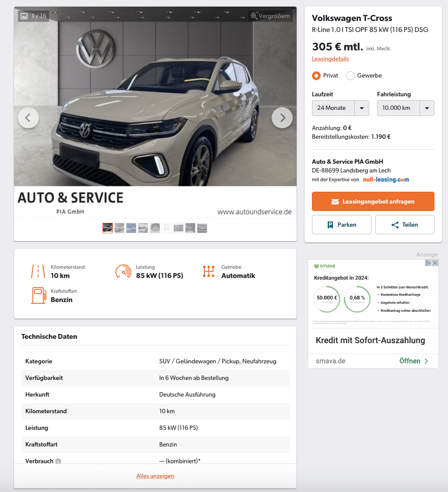Select the last thumbnail in the photo strip
Screen dimensions: 448x492
click(202, 228)
